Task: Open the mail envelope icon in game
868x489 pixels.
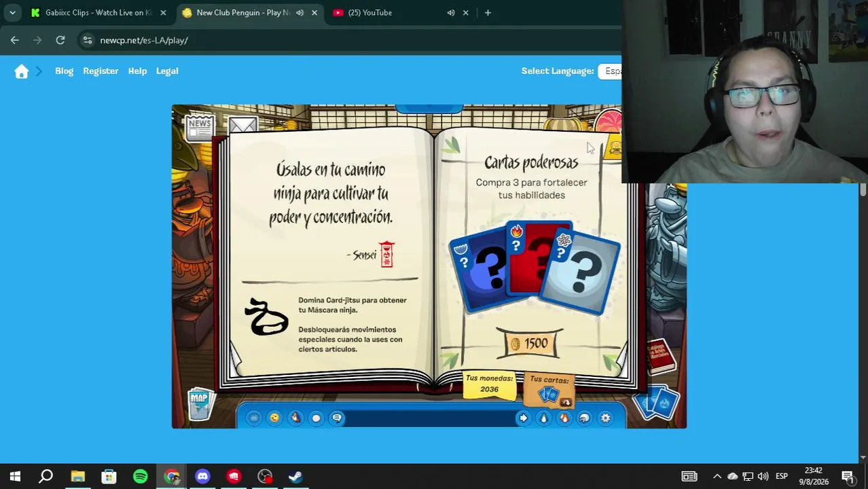Action: pyautogui.click(x=242, y=126)
